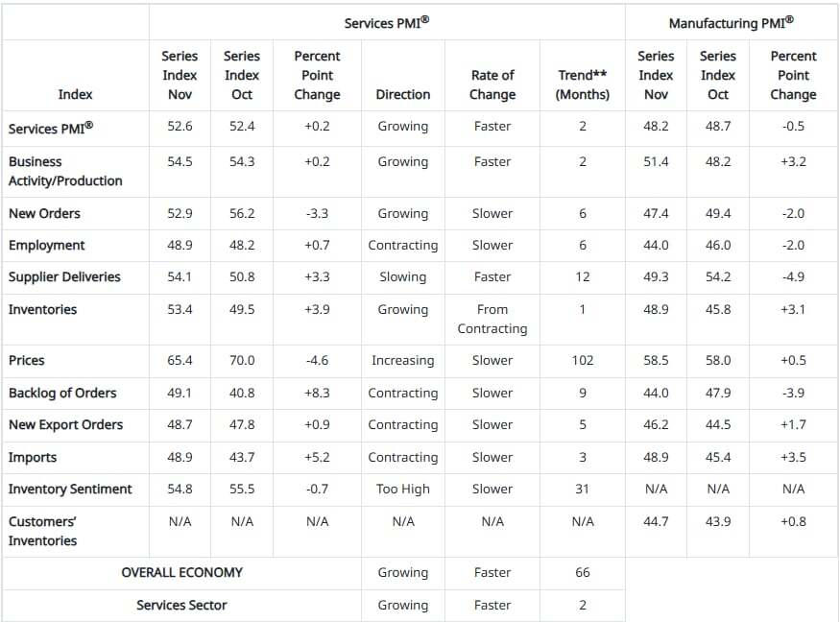Select the Backlog of Orders row label

point(62,393)
